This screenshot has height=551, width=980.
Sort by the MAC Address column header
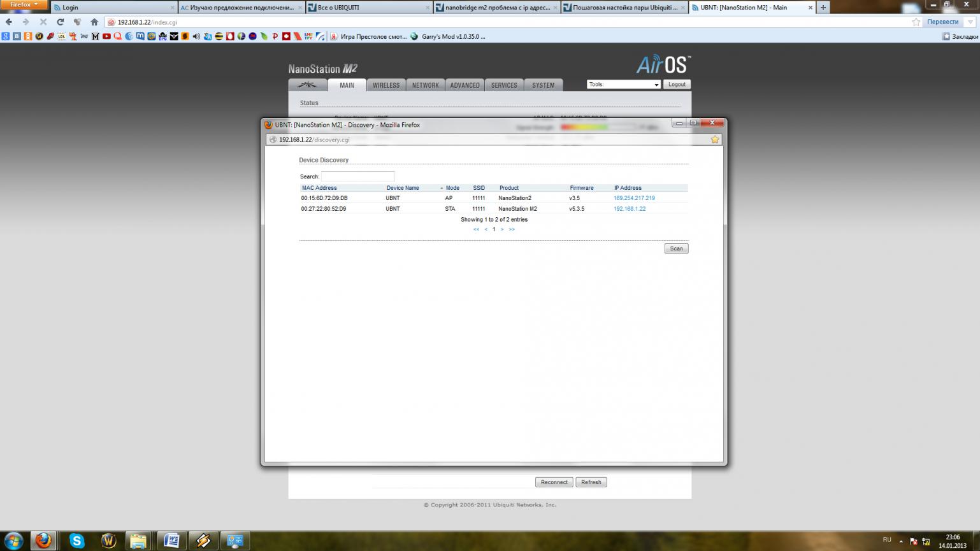click(x=319, y=188)
